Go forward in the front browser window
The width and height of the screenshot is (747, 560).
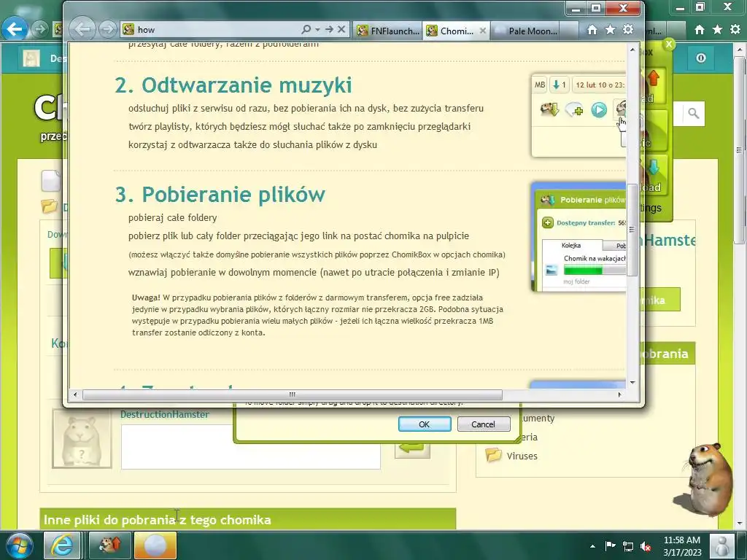pyautogui.click(x=108, y=29)
